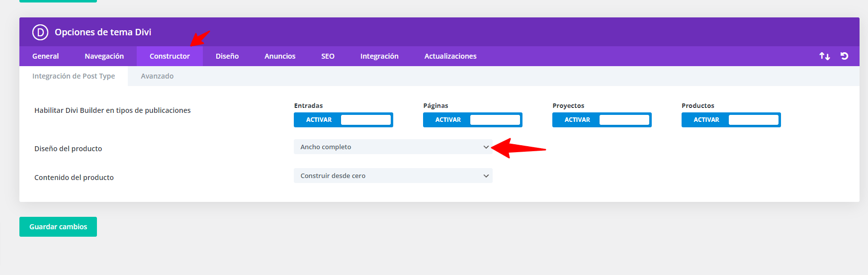Switch to the General tab
The height and width of the screenshot is (275, 868).
click(x=46, y=56)
